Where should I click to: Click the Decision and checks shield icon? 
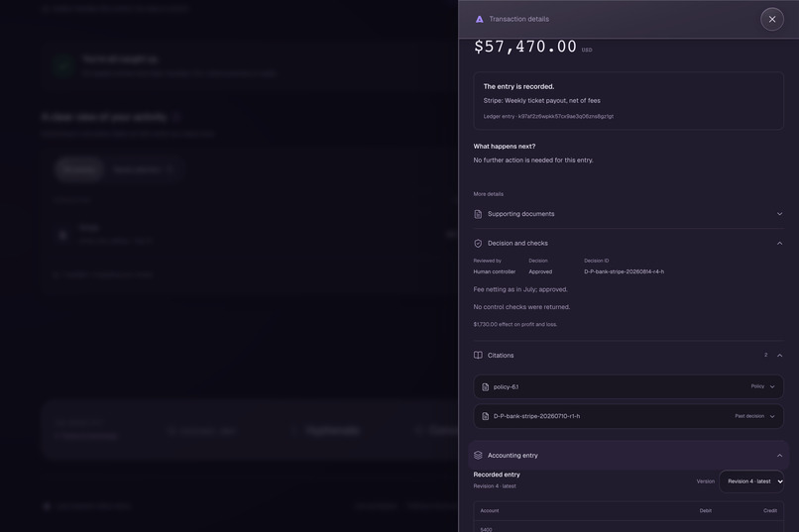478,244
